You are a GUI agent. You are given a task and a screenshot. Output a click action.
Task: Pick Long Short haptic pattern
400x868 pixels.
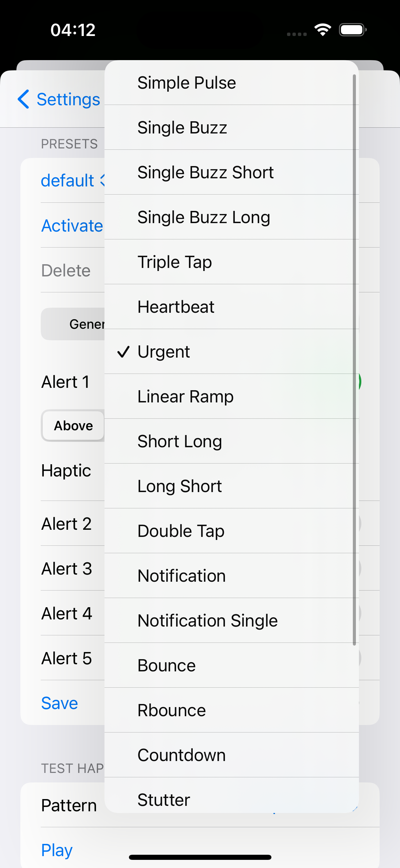[179, 486]
